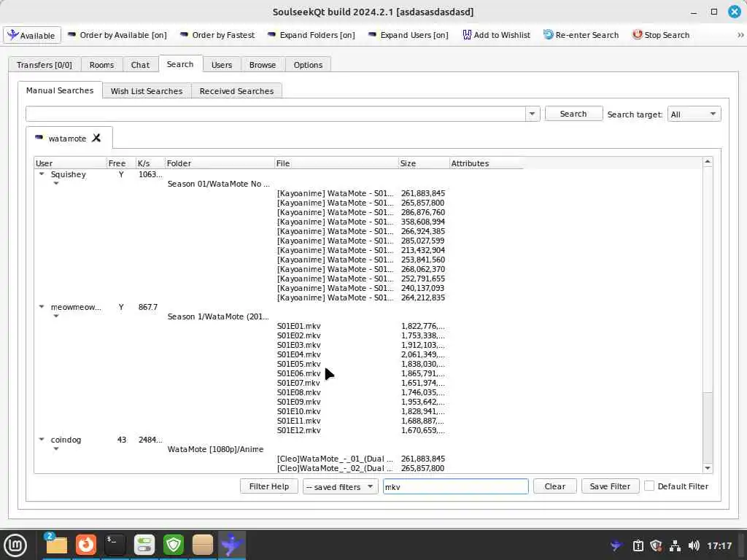Image resolution: width=747 pixels, height=560 pixels.
Task: Toggle Expand Users [on]
Action: click(409, 35)
